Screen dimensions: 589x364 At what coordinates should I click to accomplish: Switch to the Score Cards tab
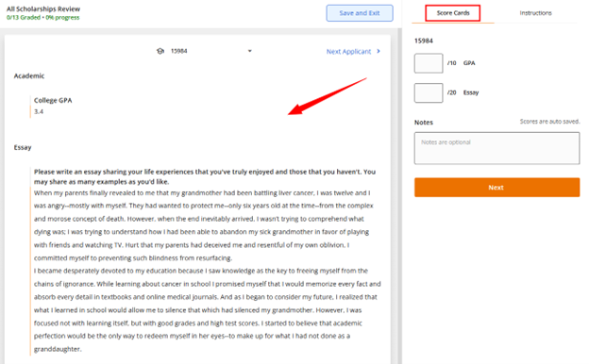point(453,13)
